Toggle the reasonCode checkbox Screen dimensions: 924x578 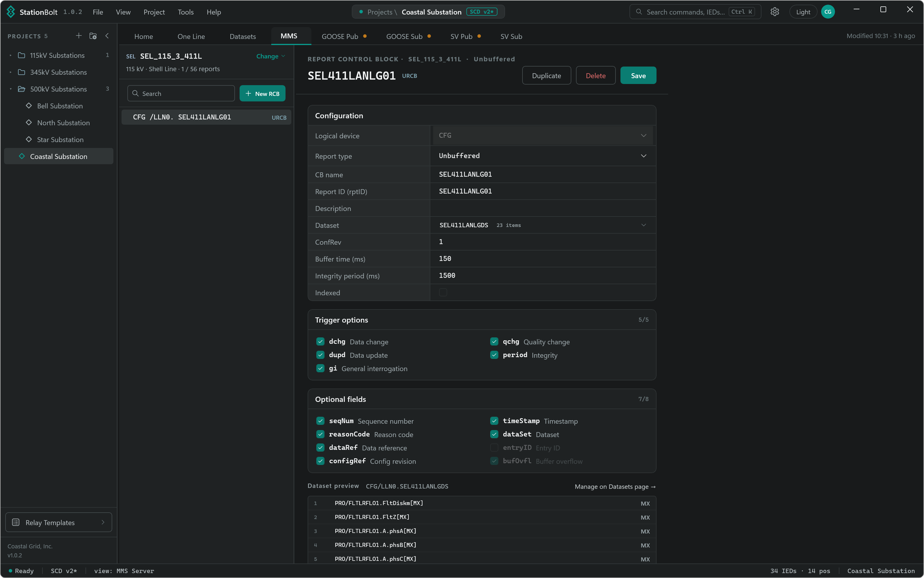pyautogui.click(x=320, y=434)
